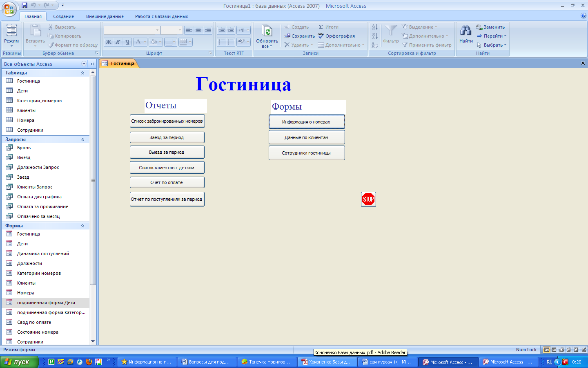Click the Данные по клиентам button
The width and height of the screenshot is (588, 368).
coord(307,137)
